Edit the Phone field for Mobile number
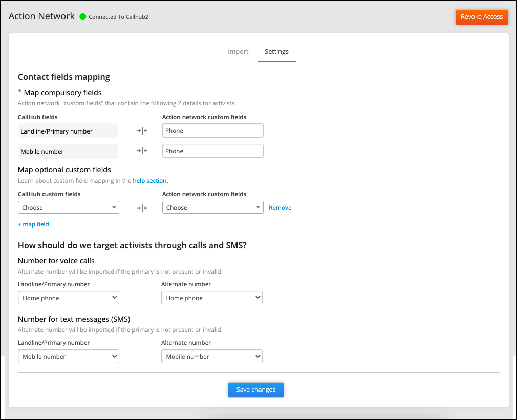The height and width of the screenshot is (420, 517). 212,151
